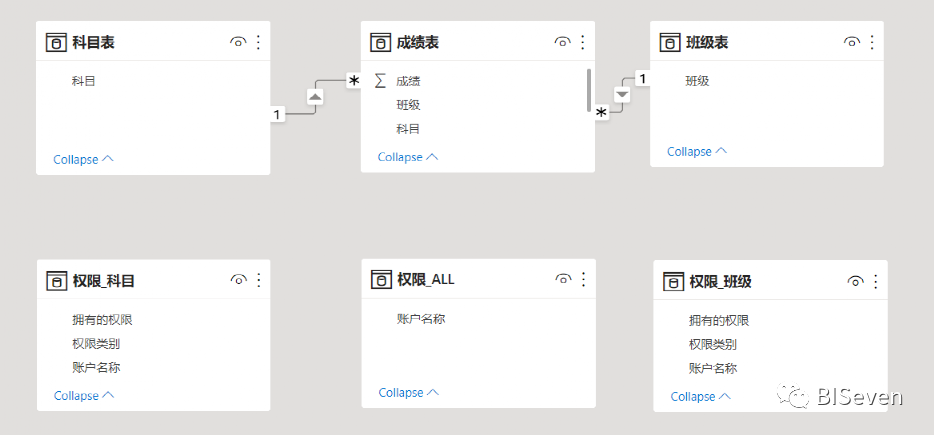The width and height of the screenshot is (934, 435).
Task: Click the 权限_科目 table icon
Action: tap(56, 281)
